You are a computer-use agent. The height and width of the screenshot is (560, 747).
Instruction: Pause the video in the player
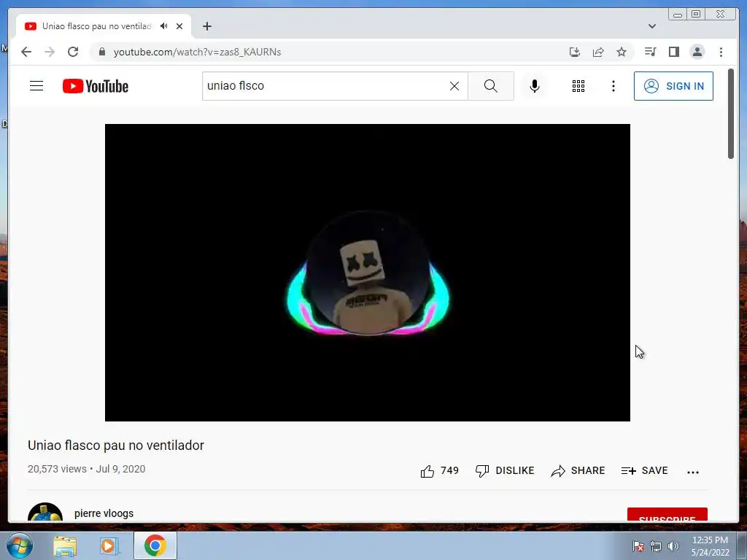pyautogui.click(x=368, y=273)
